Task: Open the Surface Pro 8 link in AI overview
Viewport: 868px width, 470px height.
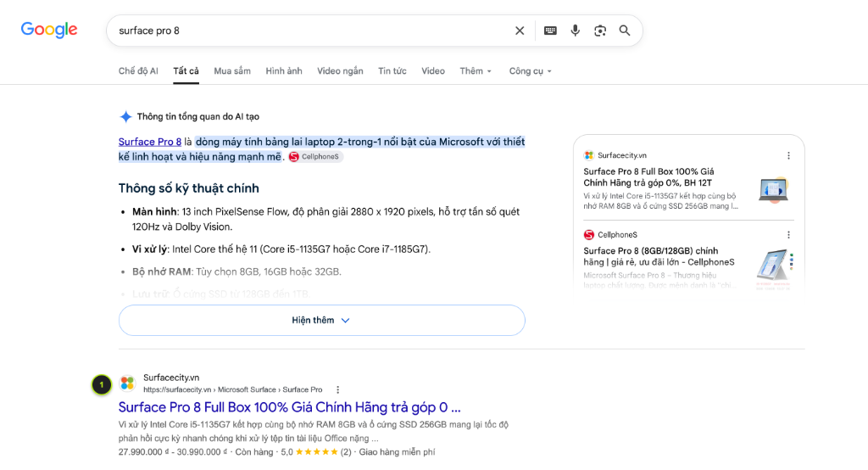Action: coord(150,142)
